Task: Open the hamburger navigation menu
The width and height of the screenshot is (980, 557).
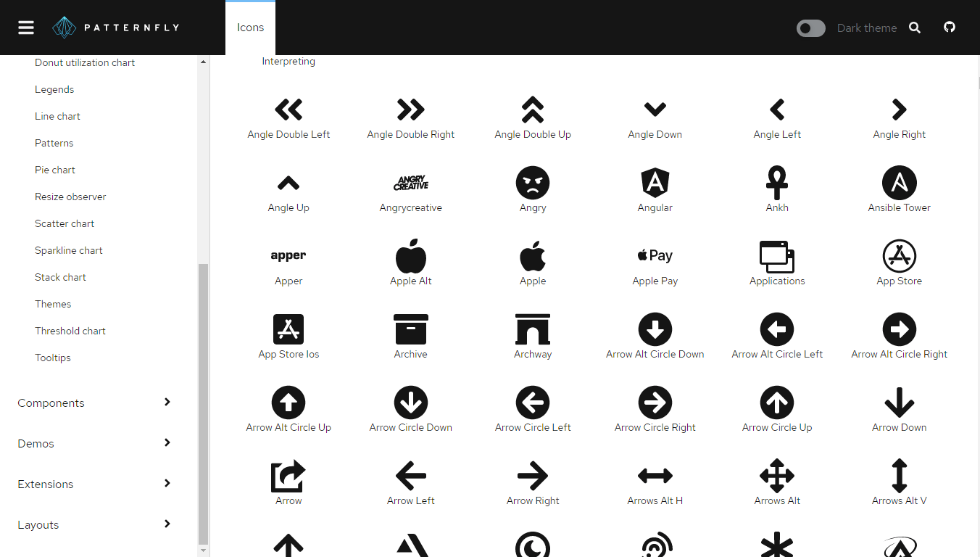Action: 26,28
